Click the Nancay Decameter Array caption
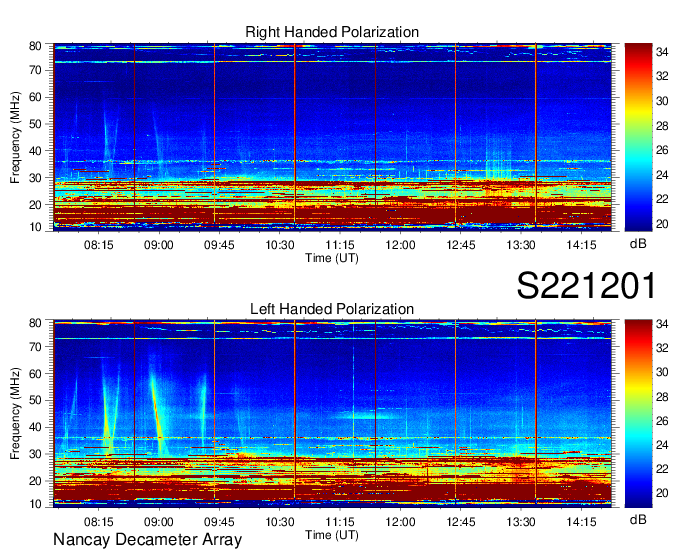This screenshot has width=680, height=552. pos(147,540)
